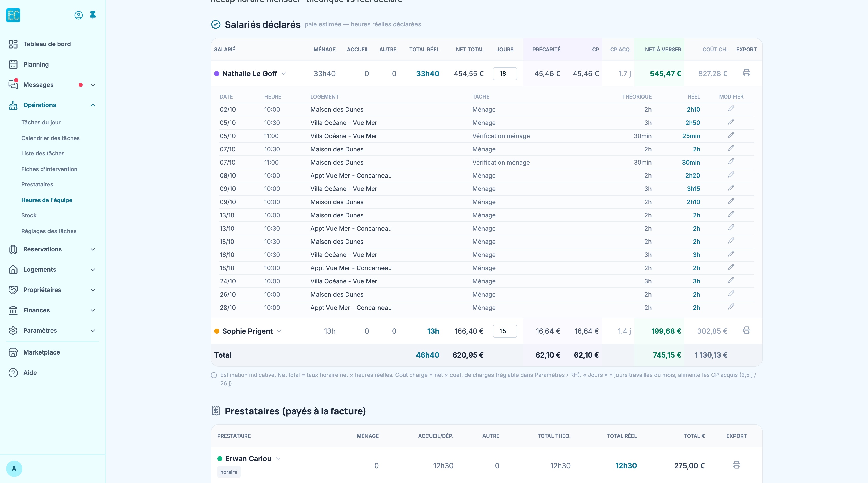Open Heures de l'équipe page
Image resolution: width=868 pixels, height=483 pixels.
[x=46, y=200]
